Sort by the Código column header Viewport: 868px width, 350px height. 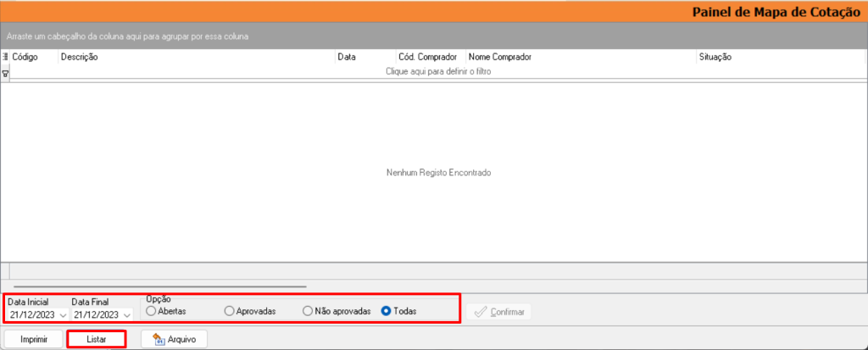[34, 57]
